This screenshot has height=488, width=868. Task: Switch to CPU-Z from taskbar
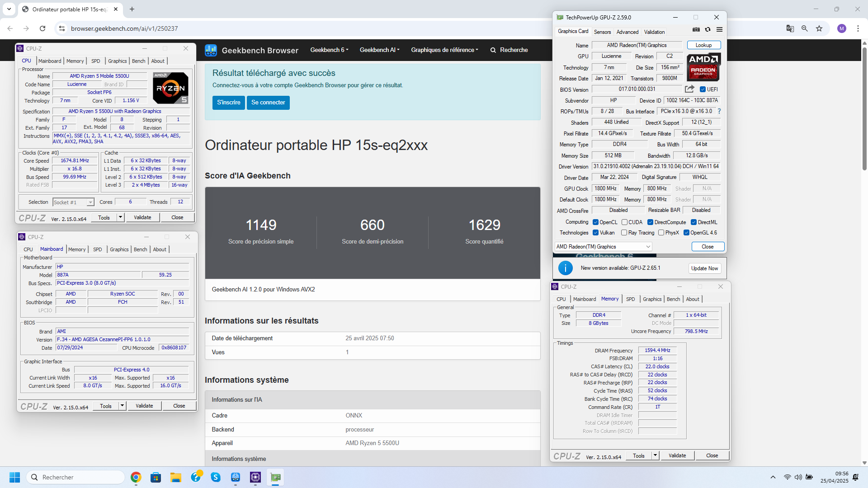pyautogui.click(x=255, y=477)
